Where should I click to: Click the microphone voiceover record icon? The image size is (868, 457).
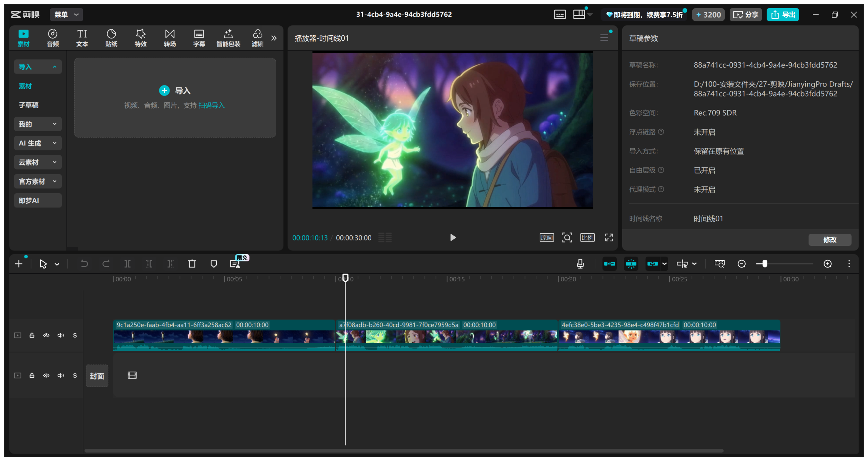(x=580, y=264)
